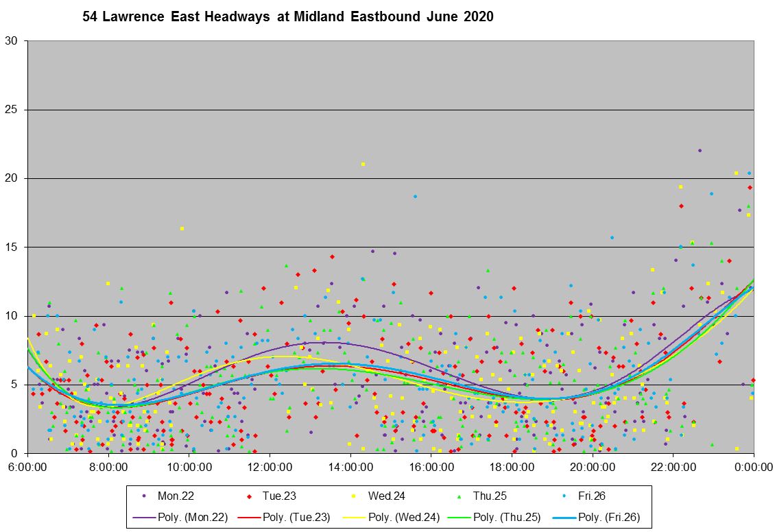The image size is (775, 532).
Task: Click the 0:00:00 label at axis end
Action: coord(753,467)
